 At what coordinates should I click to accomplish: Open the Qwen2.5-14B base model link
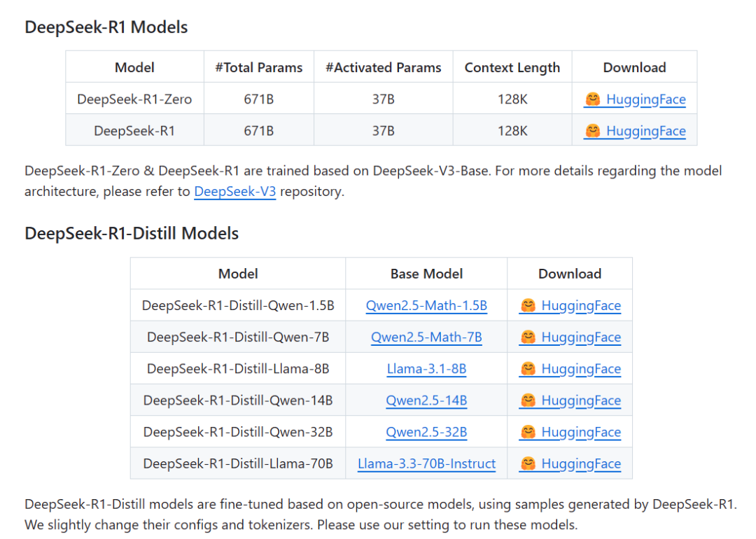click(x=426, y=400)
